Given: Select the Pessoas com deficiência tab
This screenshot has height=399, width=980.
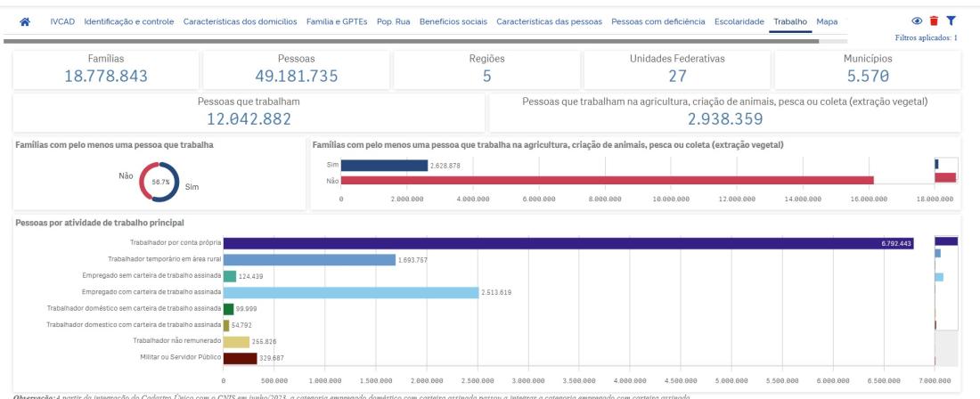Looking at the screenshot, I should (657, 21).
